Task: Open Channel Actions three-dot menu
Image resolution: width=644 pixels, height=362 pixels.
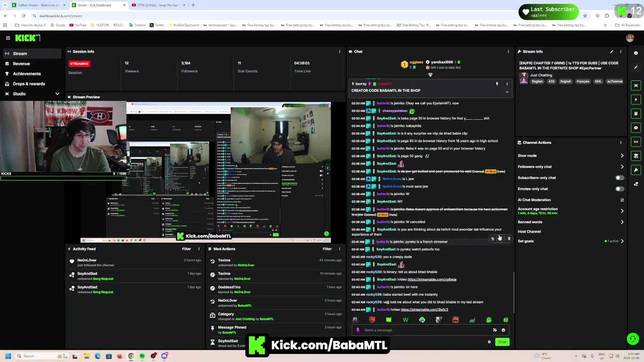Action: [621, 142]
